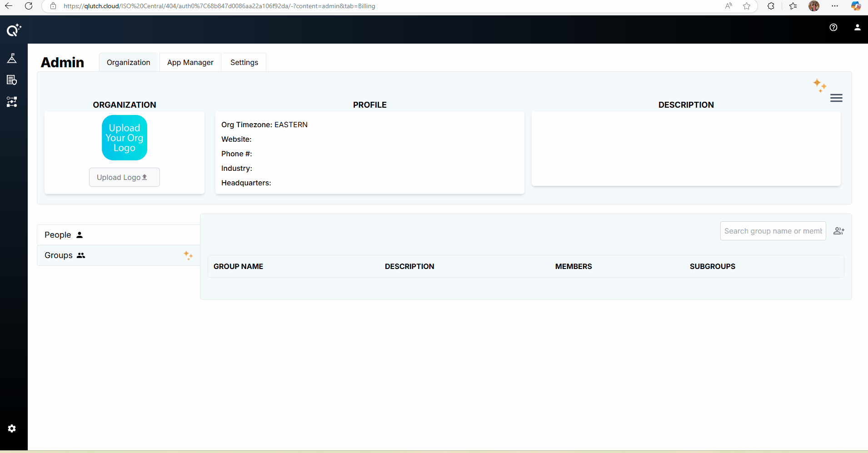Click the help question mark icon
Viewport: 868px width, 453px height.
tap(833, 27)
